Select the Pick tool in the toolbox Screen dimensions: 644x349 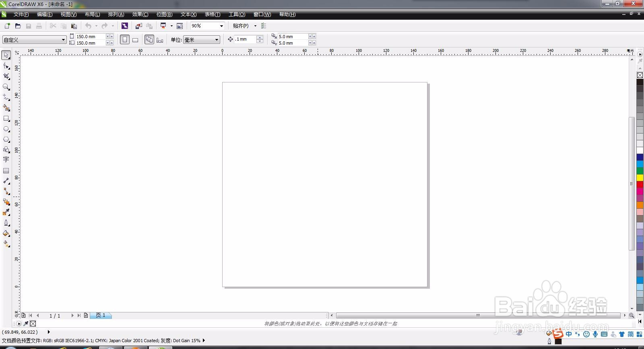tap(6, 55)
